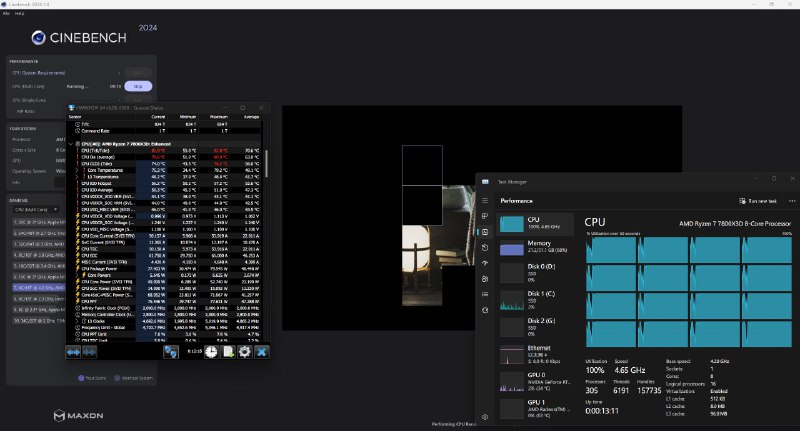Click Average column header in HWiNFO
This screenshot has width=800, height=431.
coord(252,117)
